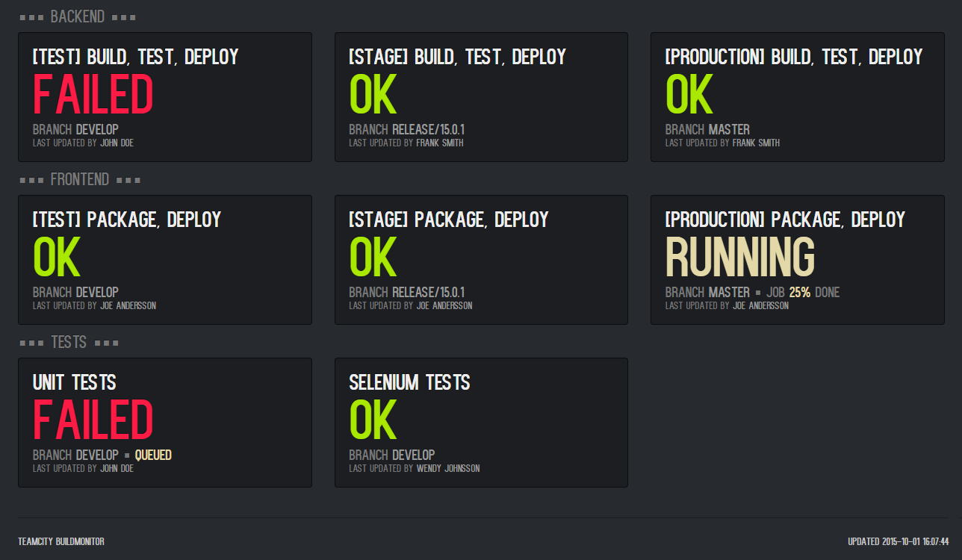Click TeamCity BuildMonitor footer label
This screenshot has height=560, width=962.
coord(61,541)
